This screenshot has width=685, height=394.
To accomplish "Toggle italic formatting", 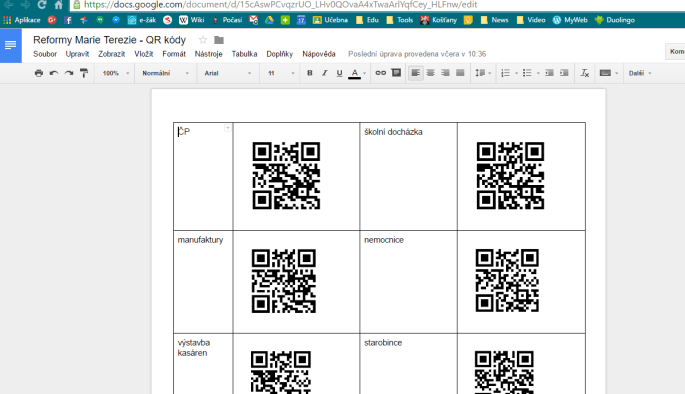I will point(325,73).
